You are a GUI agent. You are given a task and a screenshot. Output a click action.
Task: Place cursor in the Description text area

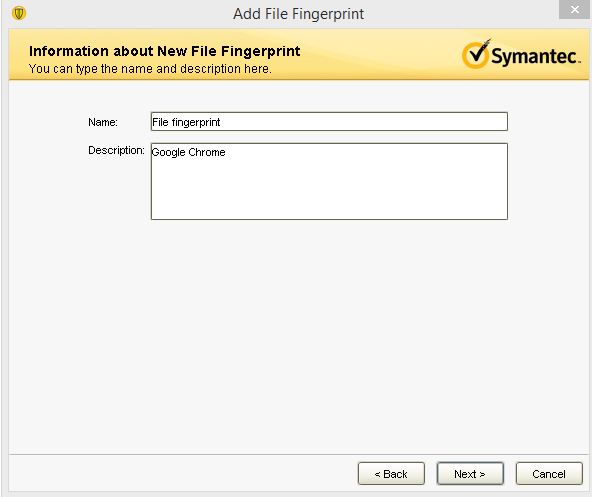[x=329, y=181]
